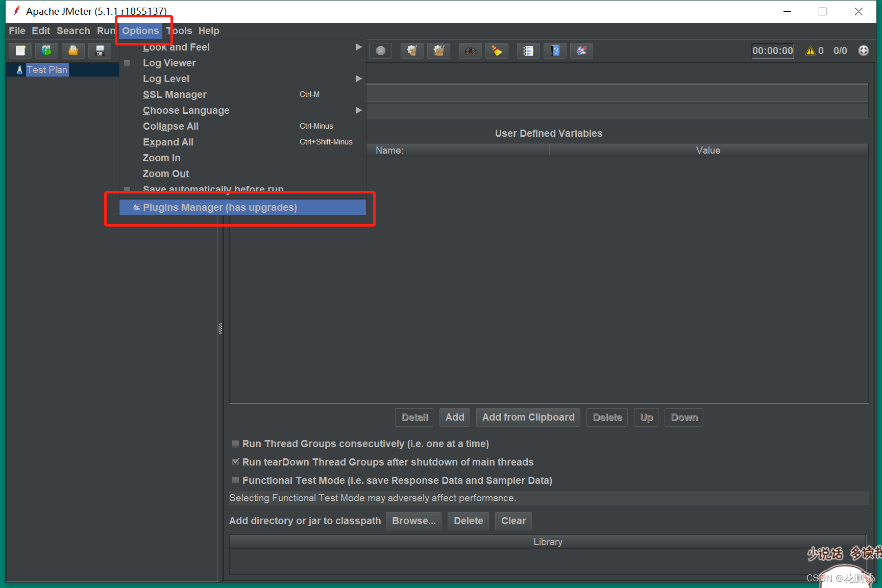Viewport: 882px width, 588px height.
Task: Click the Plugins Manager toolbar icon
Action: pos(582,51)
